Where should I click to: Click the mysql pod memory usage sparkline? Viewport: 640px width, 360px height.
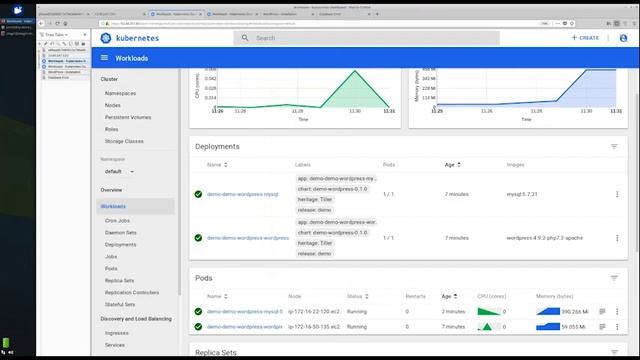tap(548, 311)
